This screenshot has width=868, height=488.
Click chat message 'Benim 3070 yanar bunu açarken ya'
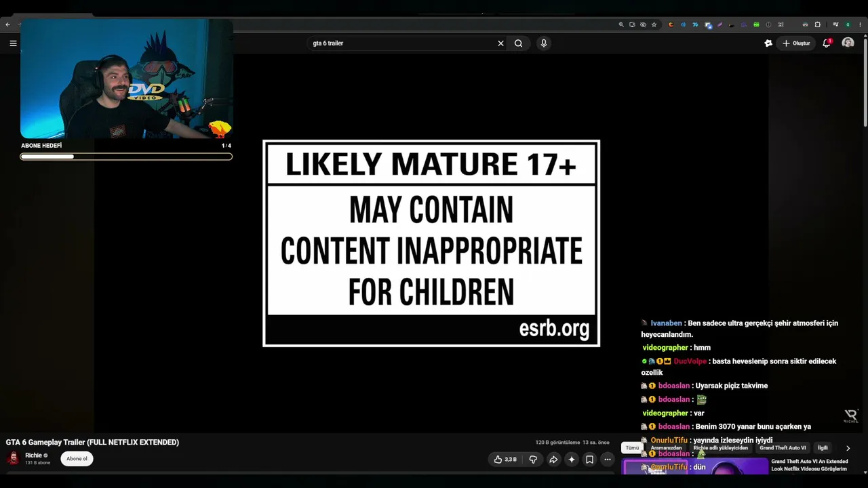(x=753, y=426)
